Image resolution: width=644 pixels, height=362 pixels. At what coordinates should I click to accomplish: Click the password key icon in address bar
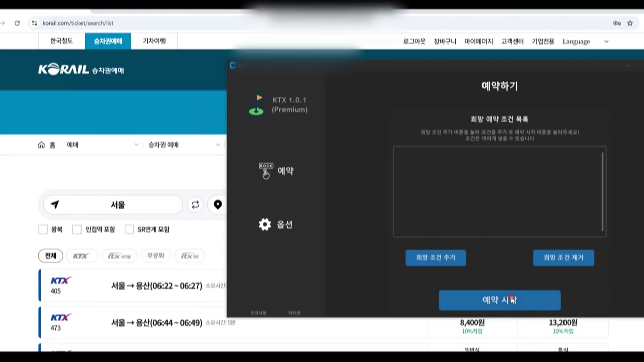click(x=617, y=23)
